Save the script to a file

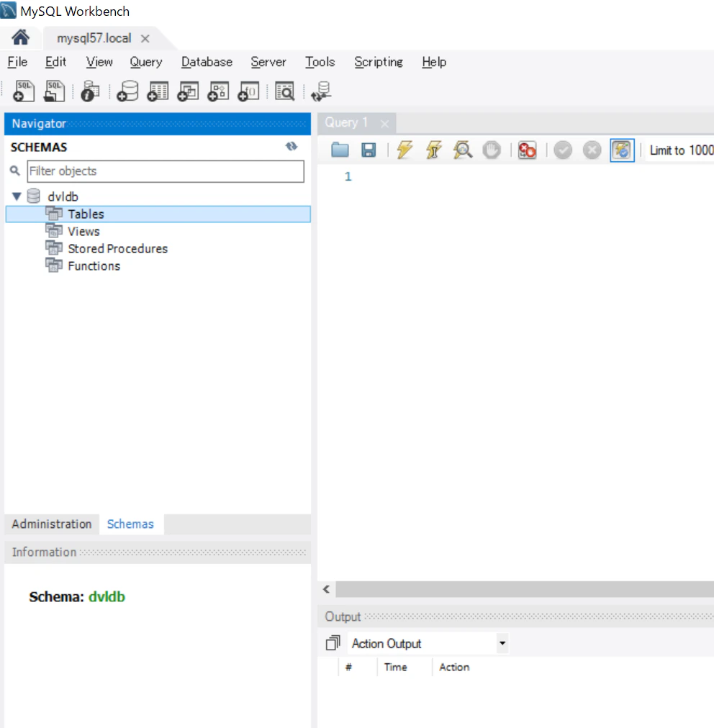click(369, 150)
